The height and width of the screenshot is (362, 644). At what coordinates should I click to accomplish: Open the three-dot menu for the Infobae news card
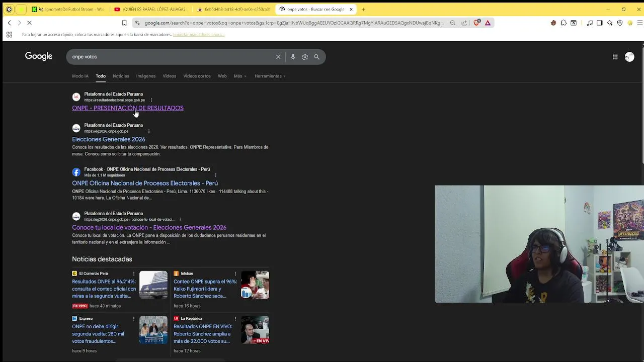coord(235,274)
